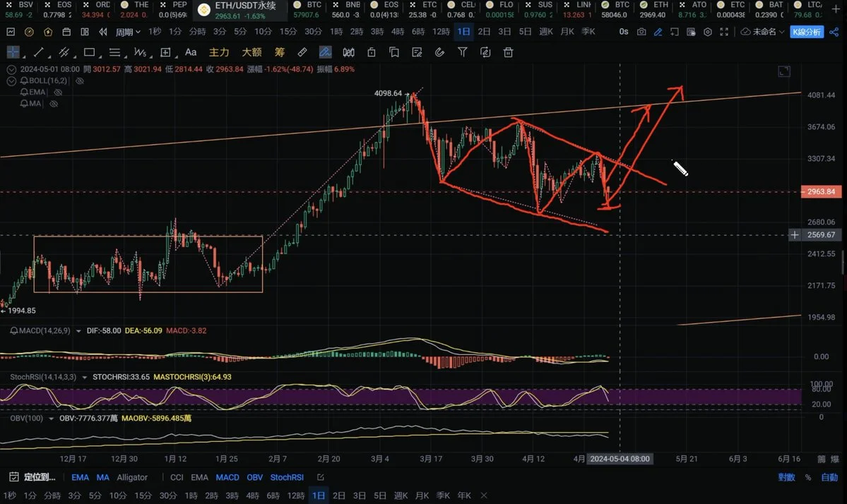The height and width of the screenshot is (504, 847).
Task: Take a chart snapshot with camera icon
Action: (x=641, y=32)
